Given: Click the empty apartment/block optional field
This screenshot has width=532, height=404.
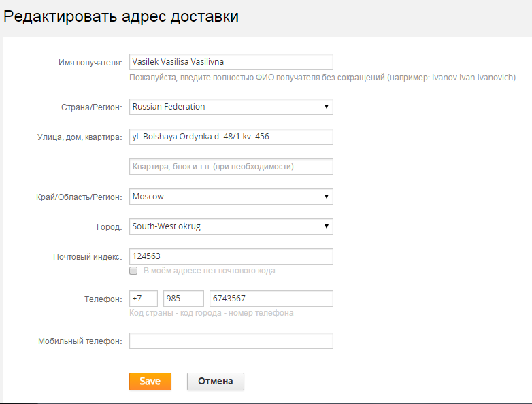Looking at the screenshot, I should pos(231,167).
